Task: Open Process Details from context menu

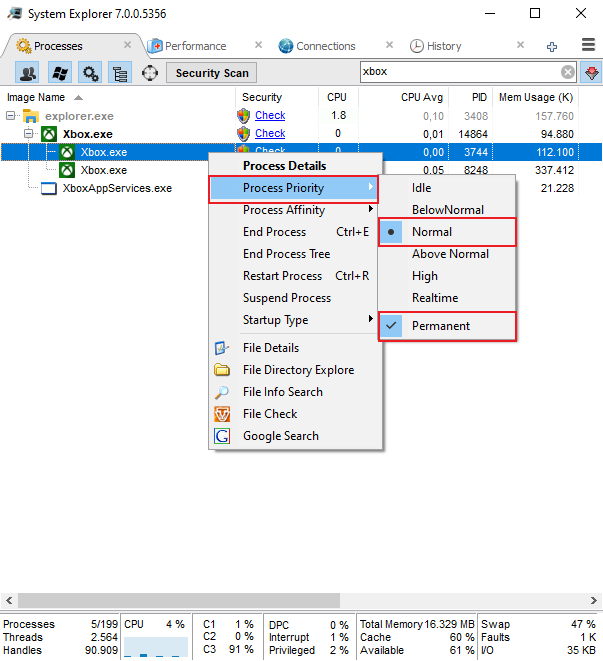Action: pos(295,166)
